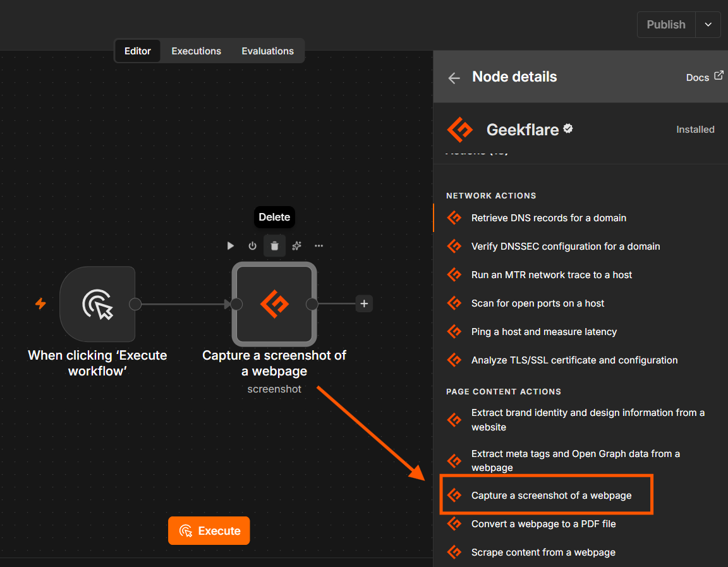Screen dimensions: 728x567
Task: Click the icon beside Extract meta tags
Action: pyautogui.click(x=454, y=461)
